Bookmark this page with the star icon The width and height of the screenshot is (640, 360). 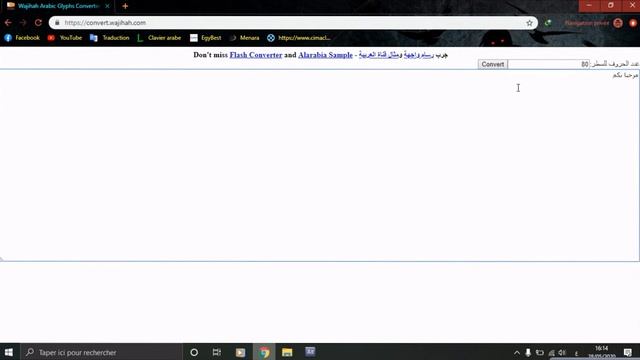(529, 23)
